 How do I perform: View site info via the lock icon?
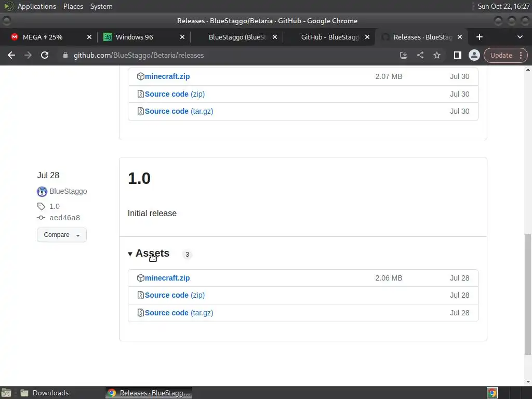pos(65,55)
